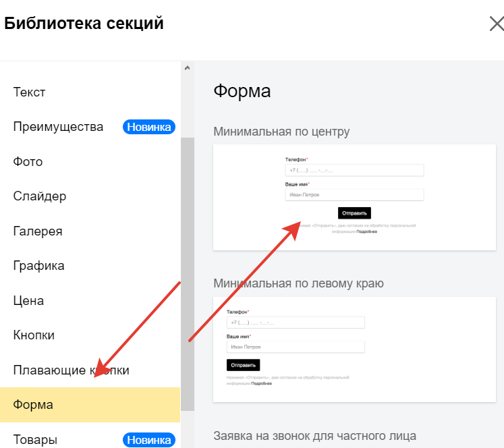
Task: Click the Заявка на звонок для частного лица title
Action: click(x=314, y=436)
